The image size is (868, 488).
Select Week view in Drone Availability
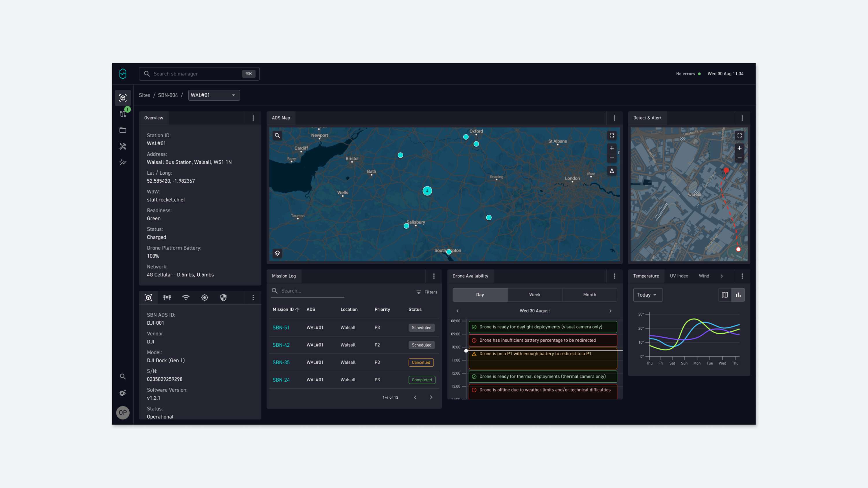tap(535, 295)
